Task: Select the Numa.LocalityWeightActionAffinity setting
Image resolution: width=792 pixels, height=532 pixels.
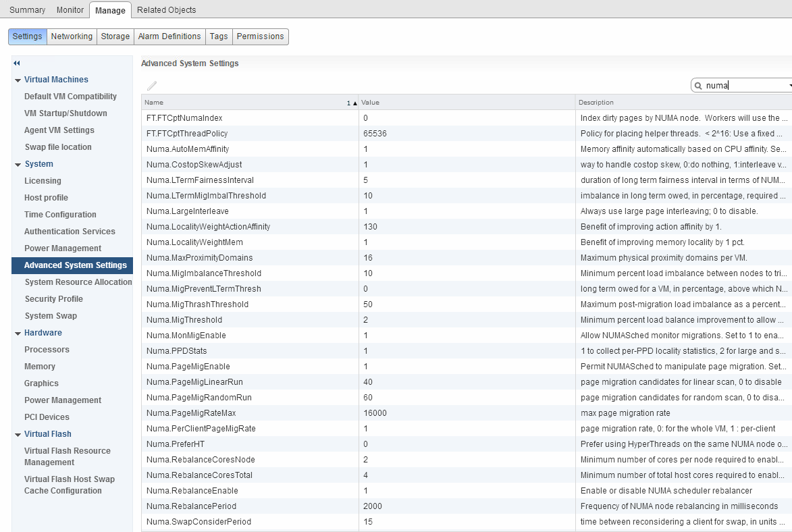Action: (467, 227)
